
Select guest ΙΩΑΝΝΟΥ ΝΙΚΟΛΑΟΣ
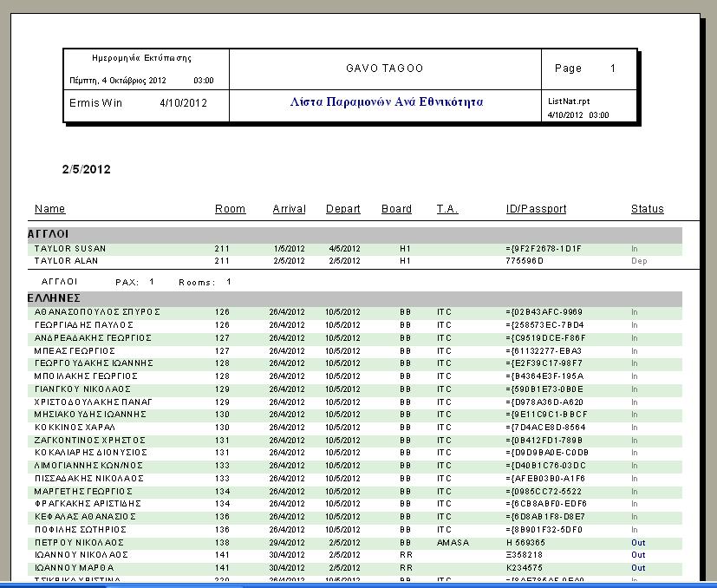tap(81, 555)
